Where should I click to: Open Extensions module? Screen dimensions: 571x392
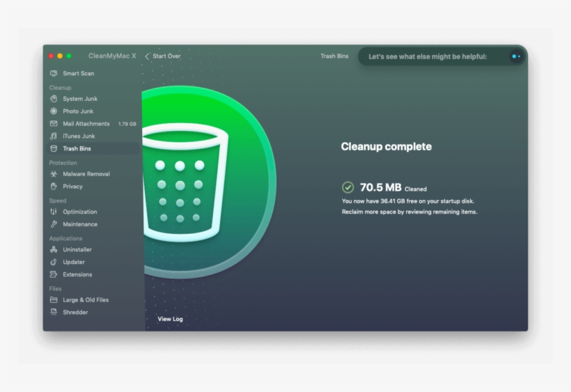93,274
